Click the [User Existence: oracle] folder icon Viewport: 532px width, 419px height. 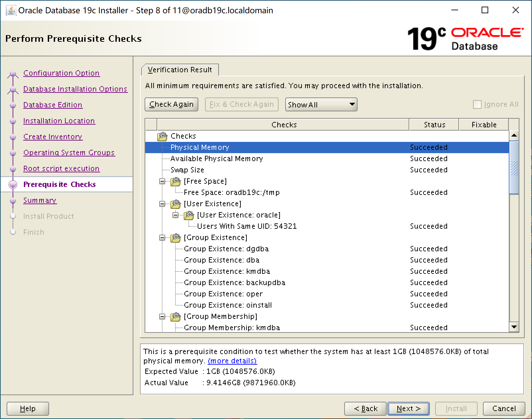tap(189, 215)
